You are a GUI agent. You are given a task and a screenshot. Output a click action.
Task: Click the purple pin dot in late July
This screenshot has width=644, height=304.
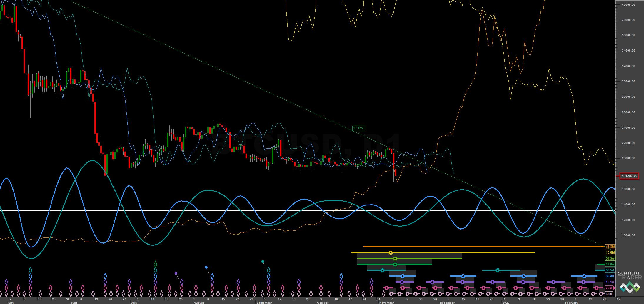pyautogui.click(x=176, y=273)
